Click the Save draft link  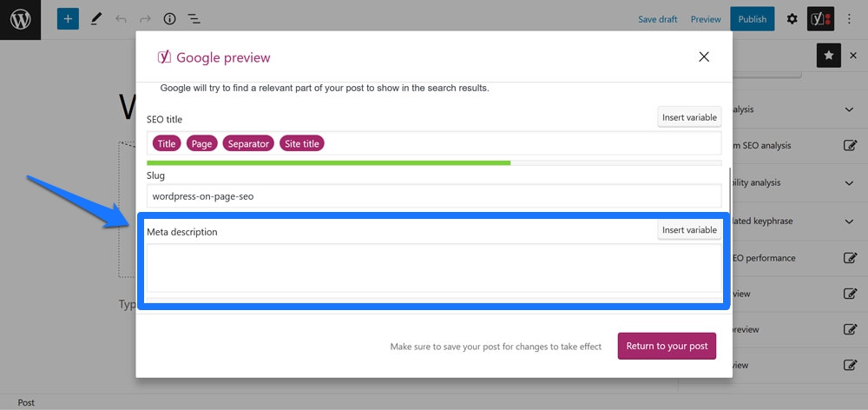[x=658, y=19]
